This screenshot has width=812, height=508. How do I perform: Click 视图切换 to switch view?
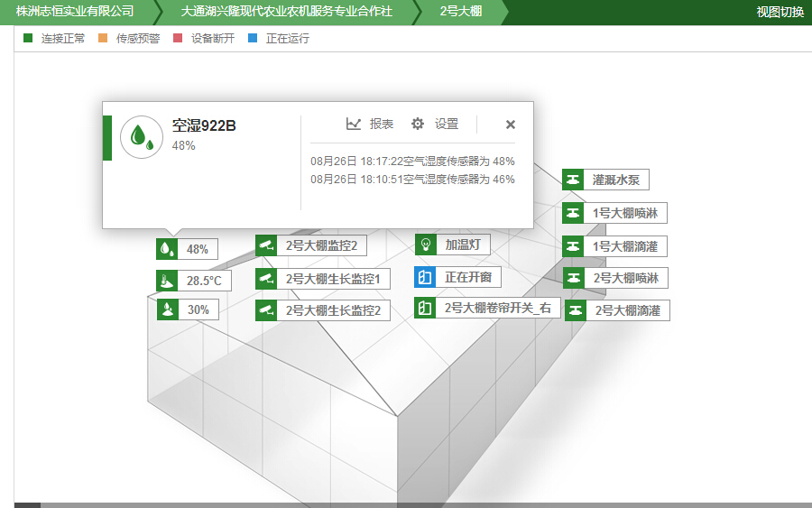pyautogui.click(x=780, y=12)
